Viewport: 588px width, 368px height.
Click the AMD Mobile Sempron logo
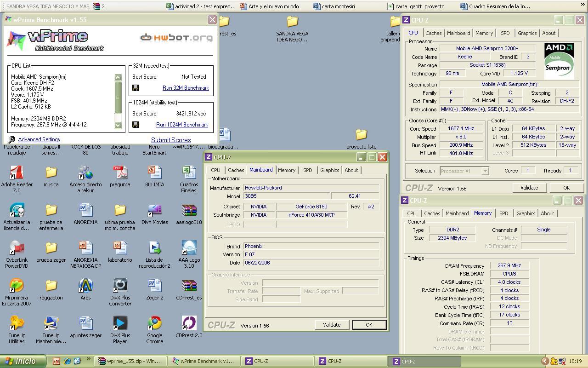click(x=559, y=60)
